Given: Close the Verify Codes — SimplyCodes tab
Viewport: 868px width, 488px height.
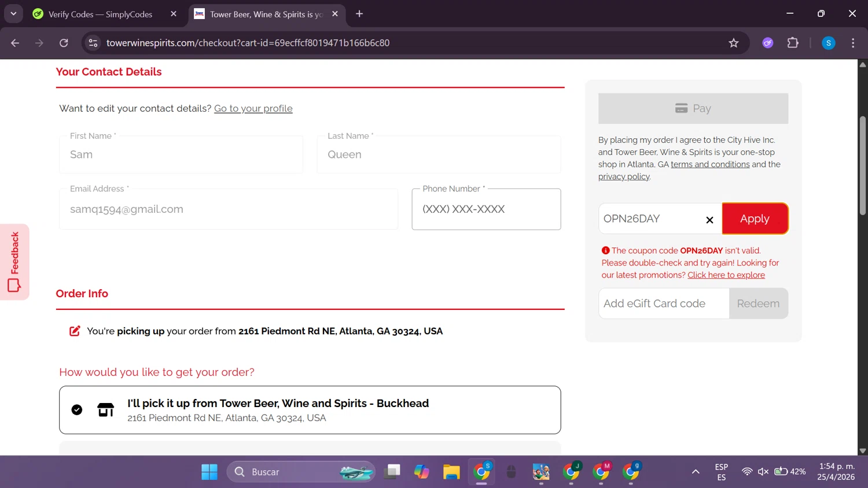Looking at the screenshot, I should [174, 14].
